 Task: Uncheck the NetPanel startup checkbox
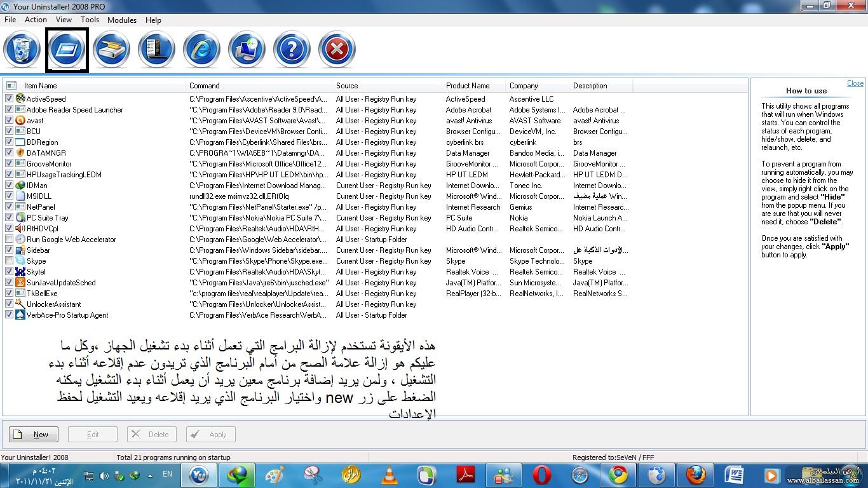(x=9, y=207)
